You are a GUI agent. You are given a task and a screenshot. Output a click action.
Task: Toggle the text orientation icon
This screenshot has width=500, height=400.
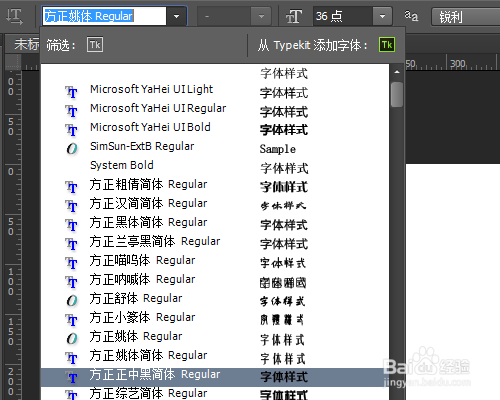[15, 16]
